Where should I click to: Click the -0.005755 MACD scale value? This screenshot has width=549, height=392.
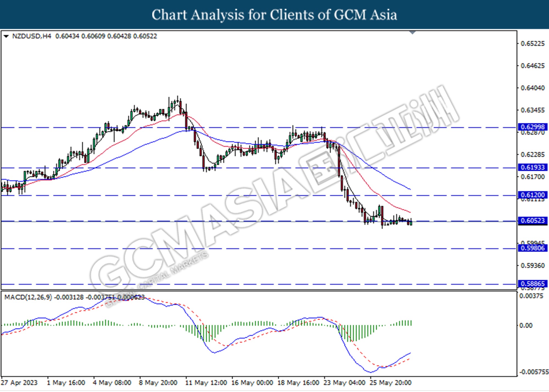click(534, 372)
